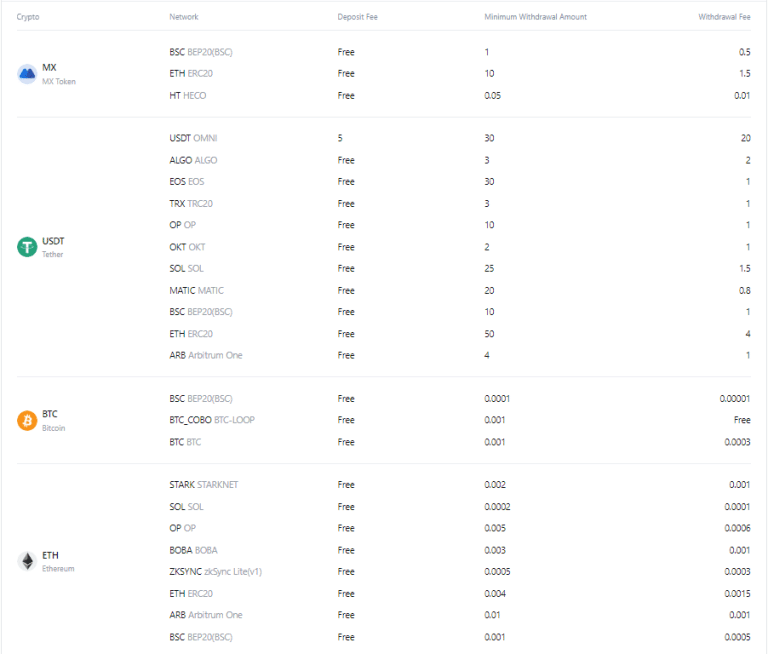This screenshot has height=654, width=768.
Task: Click the Withdrawal Fee column header
Action: [724, 17]
